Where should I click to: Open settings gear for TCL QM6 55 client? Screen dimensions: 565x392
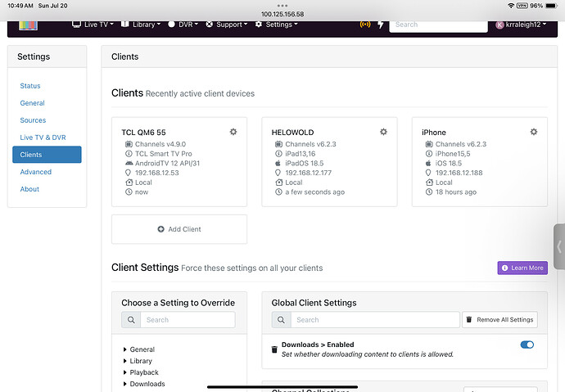[233, 132]
